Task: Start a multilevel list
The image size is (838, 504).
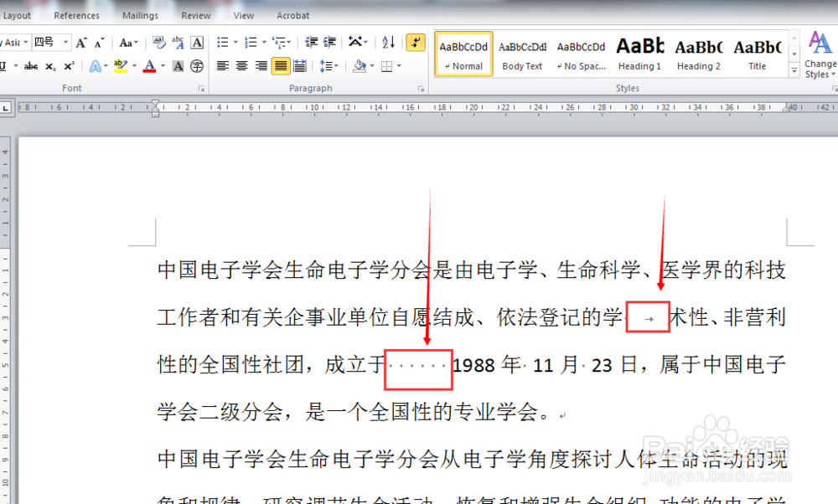Action: tap(278, 42)
